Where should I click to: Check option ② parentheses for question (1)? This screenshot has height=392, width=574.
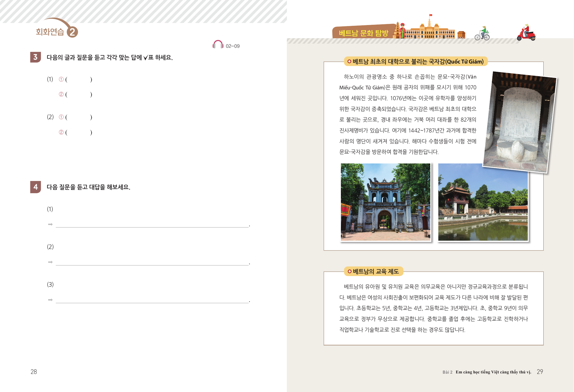click(x=79, y=95)
